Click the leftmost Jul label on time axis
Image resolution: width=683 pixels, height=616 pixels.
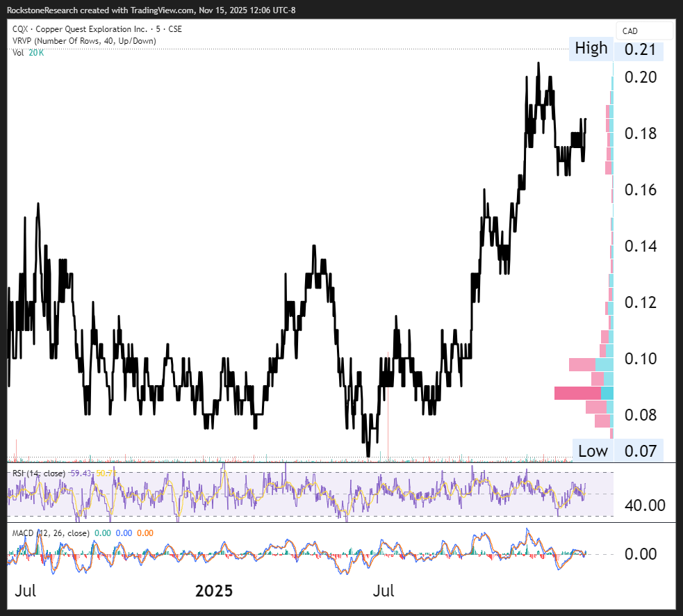[25, 592]
